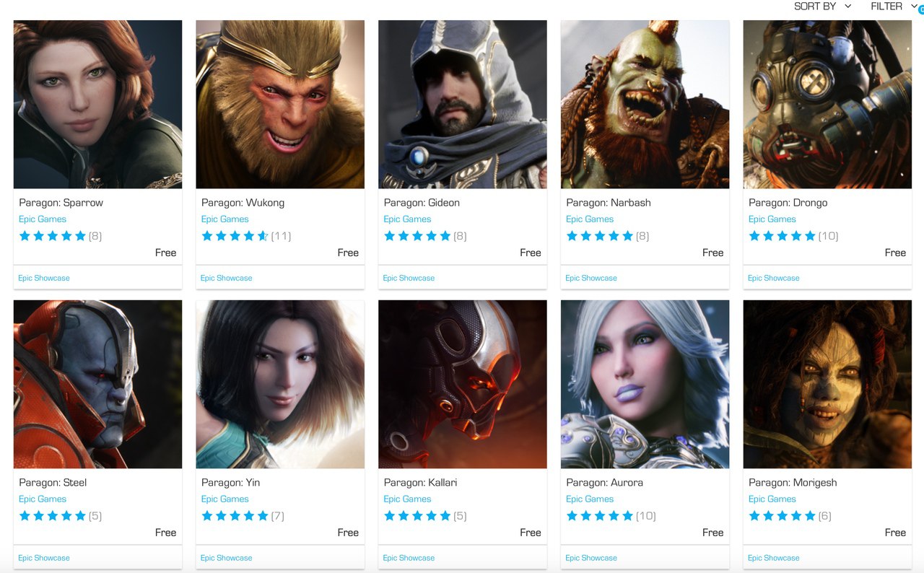Image resolution: width=924 pixels, height=573 pixels.
Task: Select the Paragon: Kallari character image
Action: click(463, 384)
